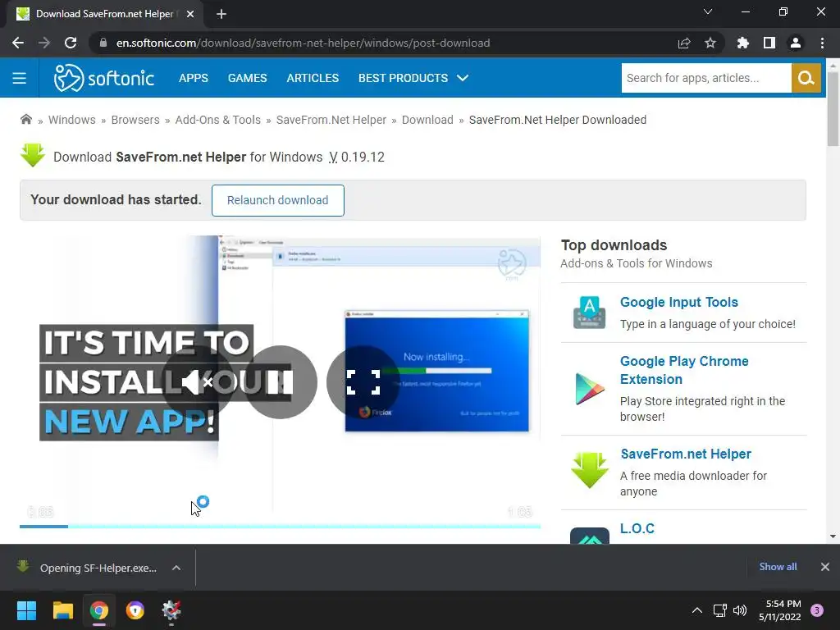Enter fullscreen for the video
This screenshot has width=840, height=630.
(x=363, y=382)
